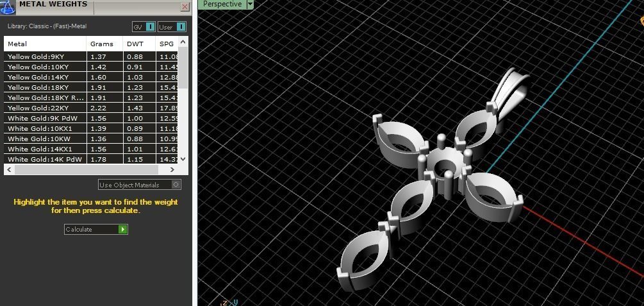
Task: Open the Perspective viewport dropdown arrow
Action: point(250,4)
